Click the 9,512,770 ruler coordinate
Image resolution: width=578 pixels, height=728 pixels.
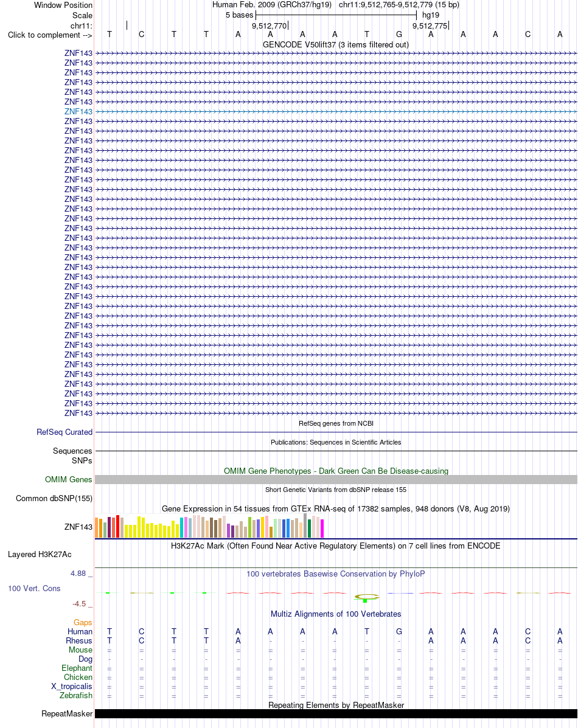pos(270,26)
